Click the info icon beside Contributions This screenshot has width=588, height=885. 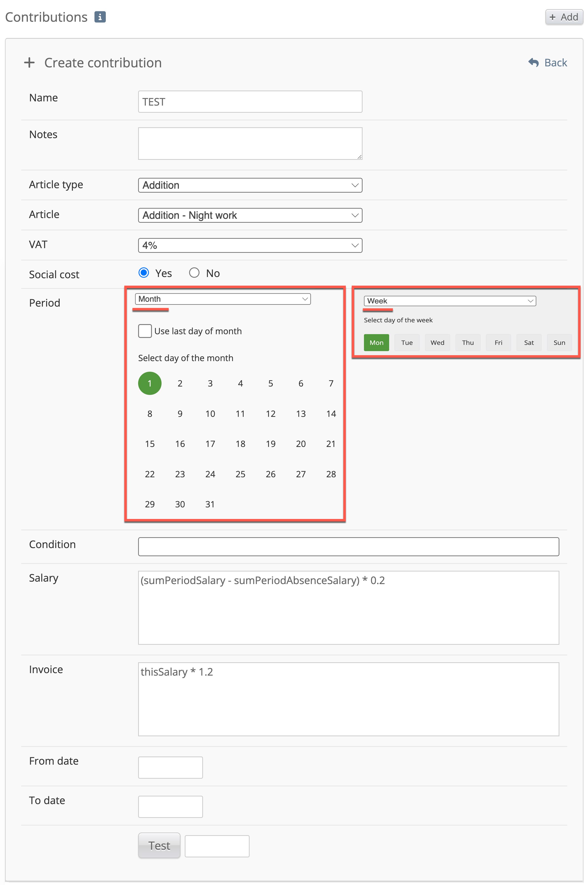100,17
